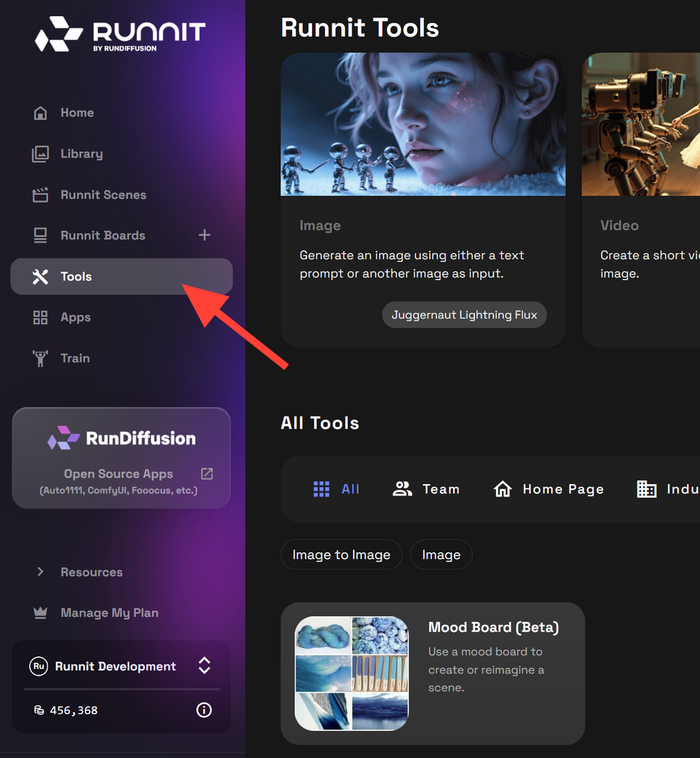Viewport: 700px width, 758px height.
Task: Click the plus next to Runnit Boards
Action: (205, 235)
